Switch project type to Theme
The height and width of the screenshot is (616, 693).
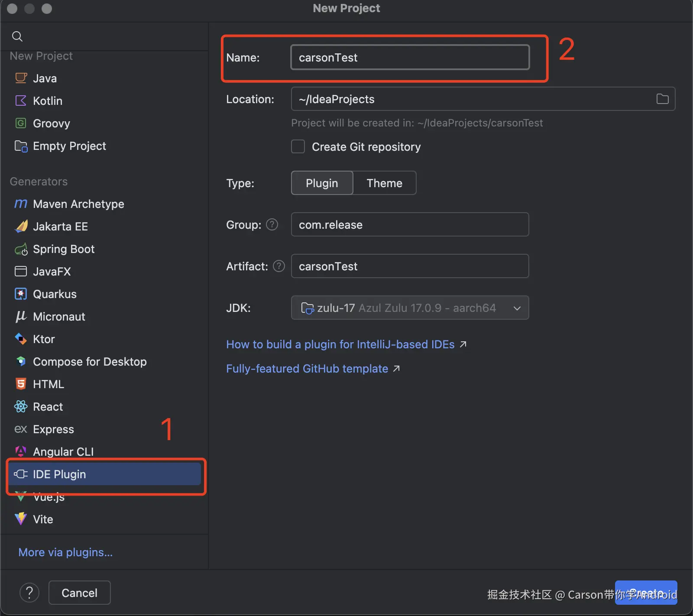(x=384, y=183)
